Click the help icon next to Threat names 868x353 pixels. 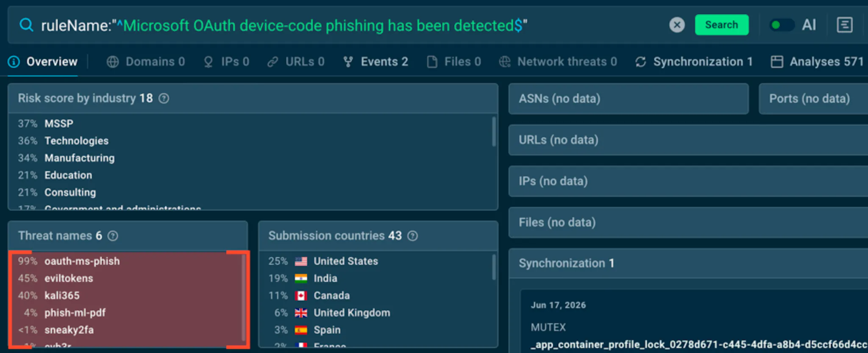(113, 236)
